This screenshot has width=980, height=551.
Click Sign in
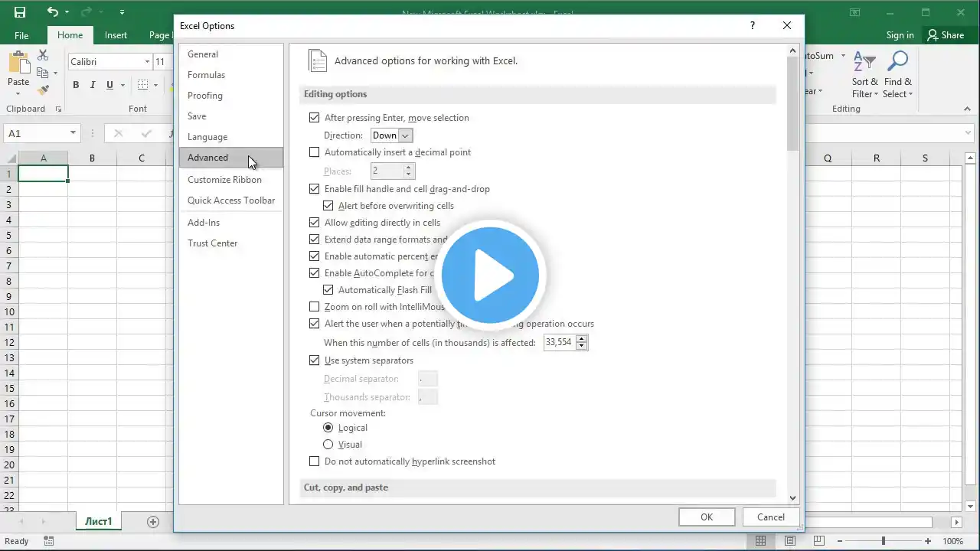coord(900,35)
